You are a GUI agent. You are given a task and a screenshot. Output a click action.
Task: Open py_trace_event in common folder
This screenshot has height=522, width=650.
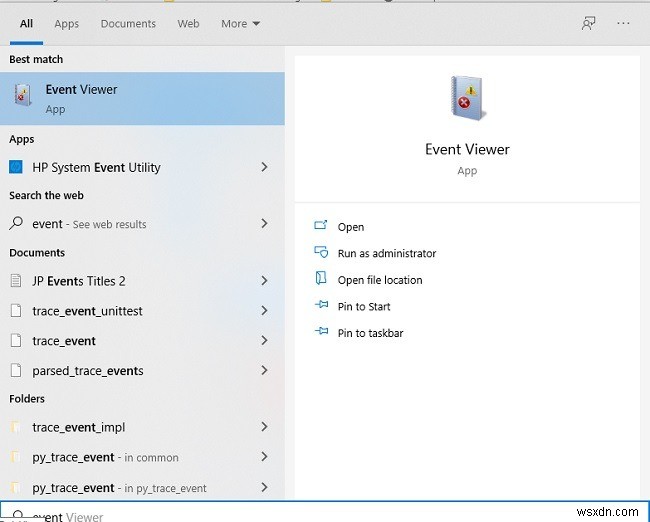(x=142, y=457)
